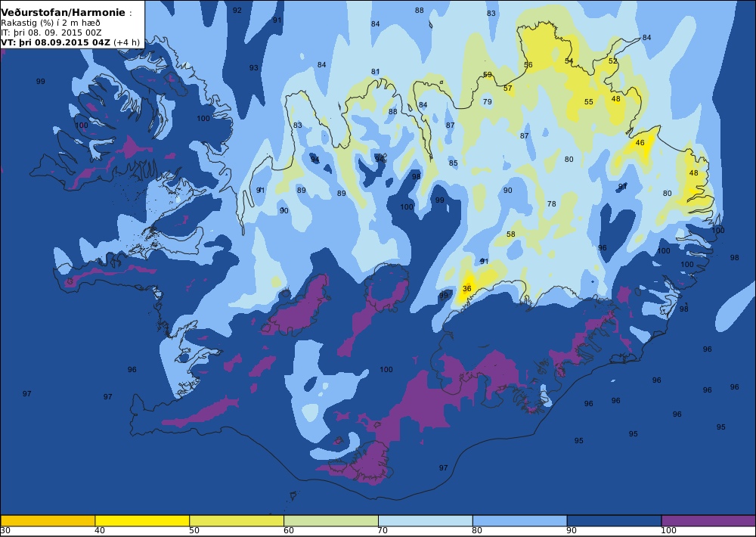Click the legend scale label 30

(x=6, y=531)
